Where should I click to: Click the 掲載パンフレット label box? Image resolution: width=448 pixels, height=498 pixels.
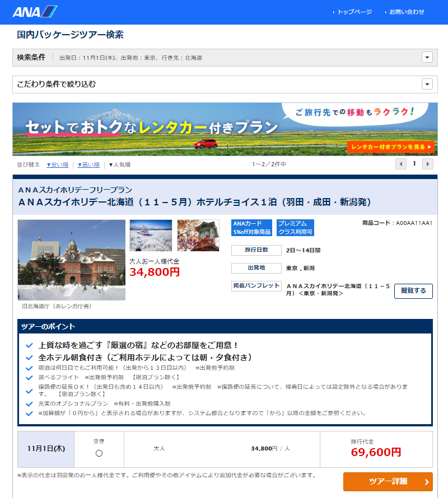(256, 286)
